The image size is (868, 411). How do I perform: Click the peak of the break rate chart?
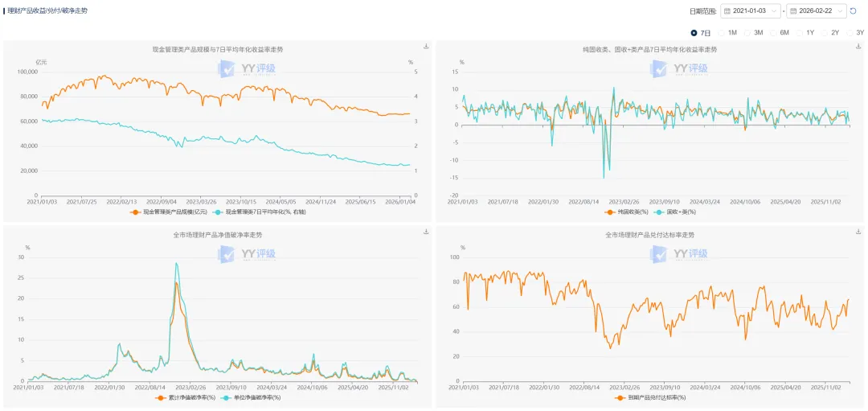tap(176, 263)
